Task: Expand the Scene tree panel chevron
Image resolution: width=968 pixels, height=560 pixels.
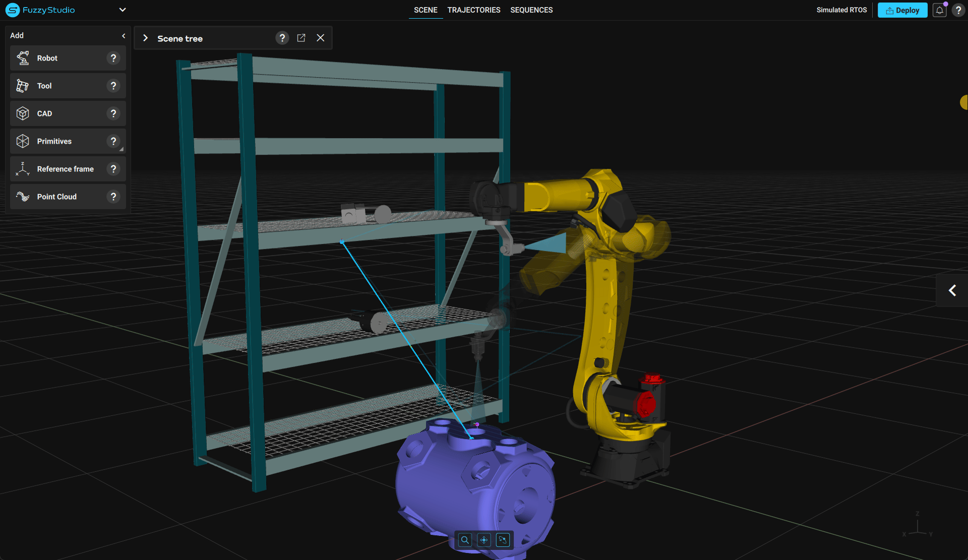Action: [145, 38]
